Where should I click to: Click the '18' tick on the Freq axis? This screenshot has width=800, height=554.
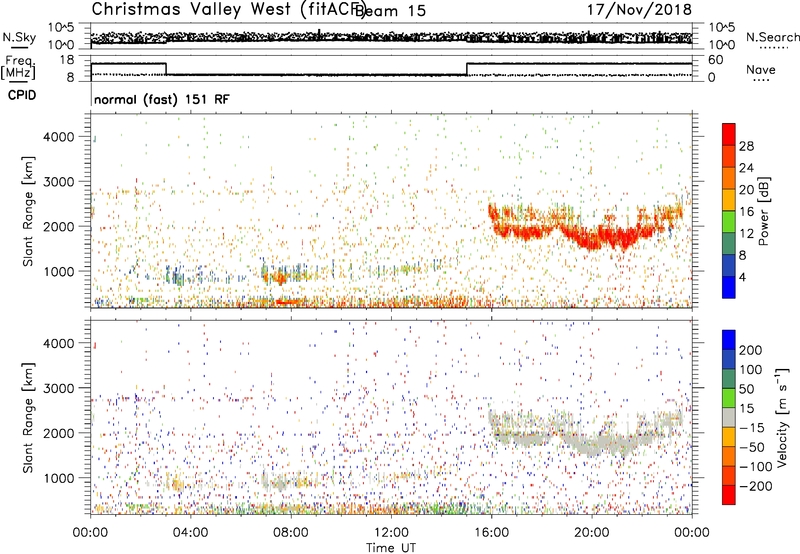67,60
